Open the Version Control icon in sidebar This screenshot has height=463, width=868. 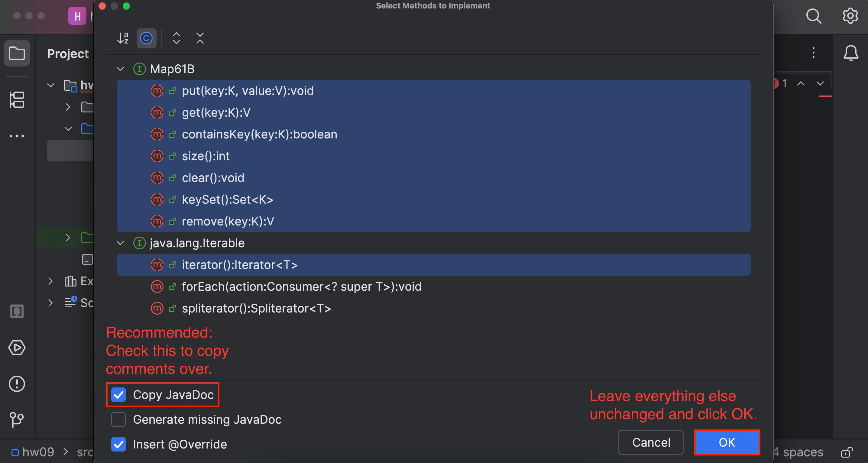click(x=17, y=419)
